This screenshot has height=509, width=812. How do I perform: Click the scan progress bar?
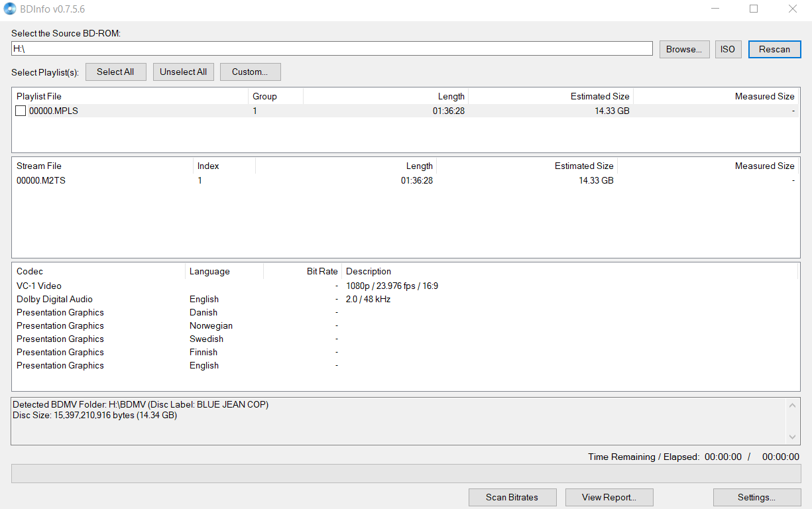pos(406,474)
